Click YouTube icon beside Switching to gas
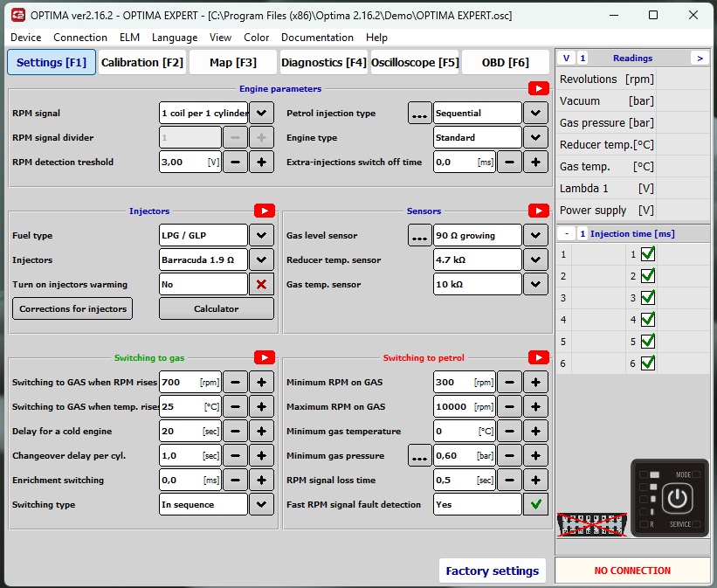 tap(265, 357)
